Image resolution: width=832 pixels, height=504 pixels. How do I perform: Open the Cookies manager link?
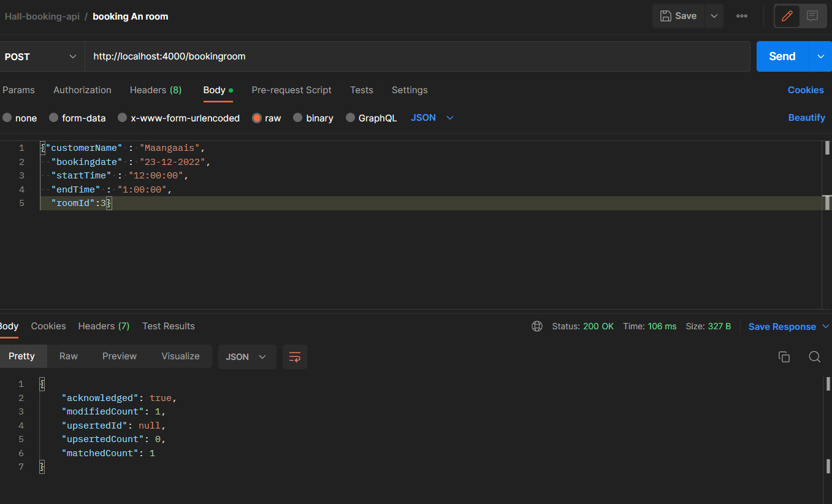pos(805,90)
